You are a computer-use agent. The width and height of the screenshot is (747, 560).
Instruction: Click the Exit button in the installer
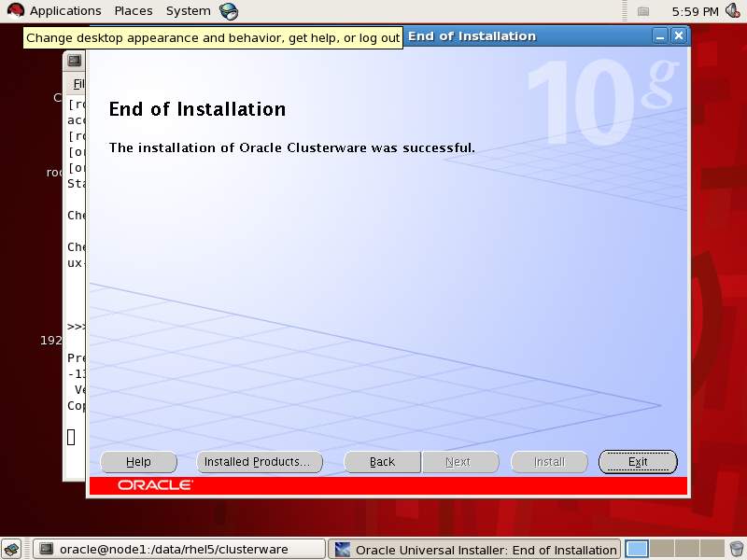coord(638,462)
